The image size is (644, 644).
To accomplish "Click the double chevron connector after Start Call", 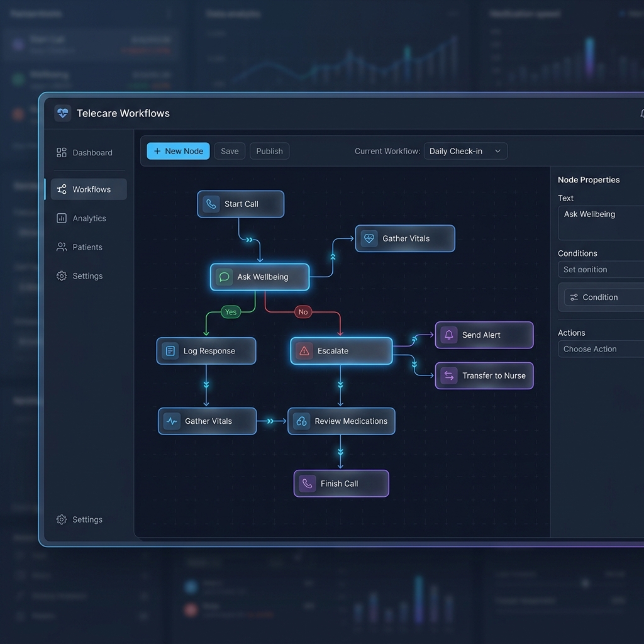I will click(x=249, y=240).
